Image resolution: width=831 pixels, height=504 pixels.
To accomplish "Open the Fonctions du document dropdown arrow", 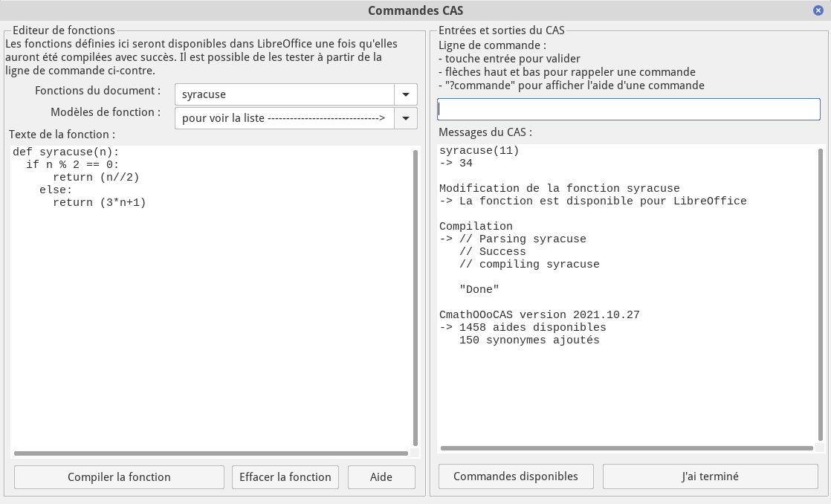I will point(406,94).
